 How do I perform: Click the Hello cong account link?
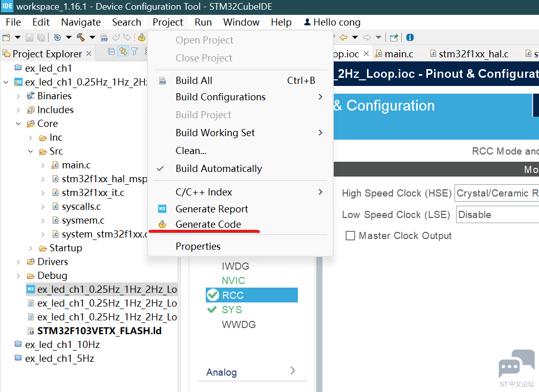tap(332, 23)
